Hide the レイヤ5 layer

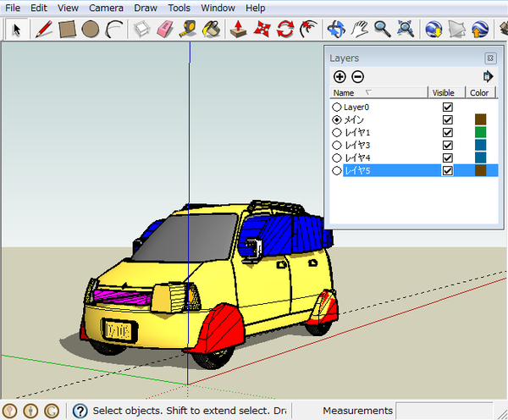point(448,170)
